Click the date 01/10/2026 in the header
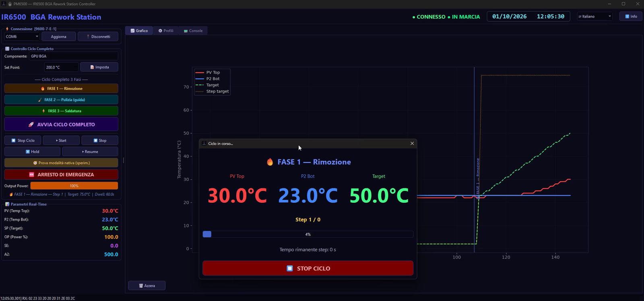 pos(509,16)
